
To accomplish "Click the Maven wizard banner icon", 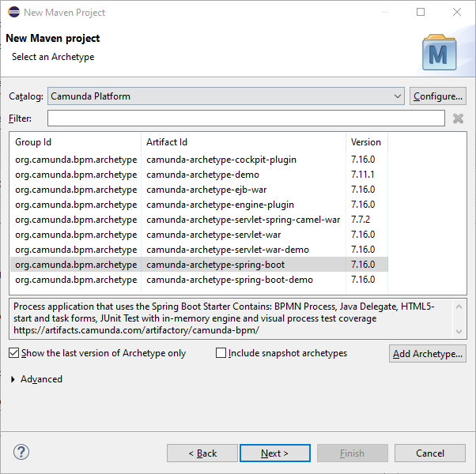I will coord(438,52).
